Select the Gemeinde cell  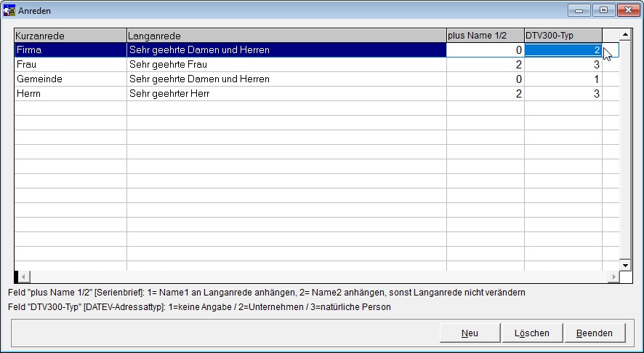point(71,79)
